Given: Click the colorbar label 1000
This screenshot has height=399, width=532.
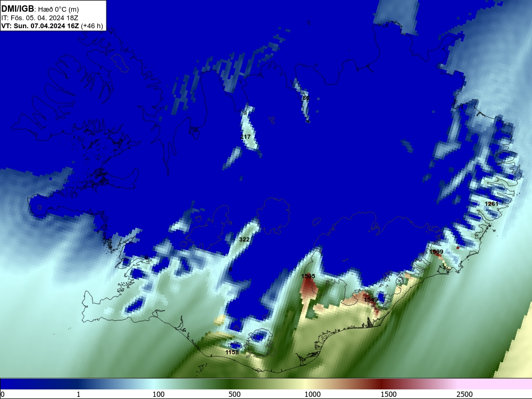Looking at the screenshot, I should (312, 394).
